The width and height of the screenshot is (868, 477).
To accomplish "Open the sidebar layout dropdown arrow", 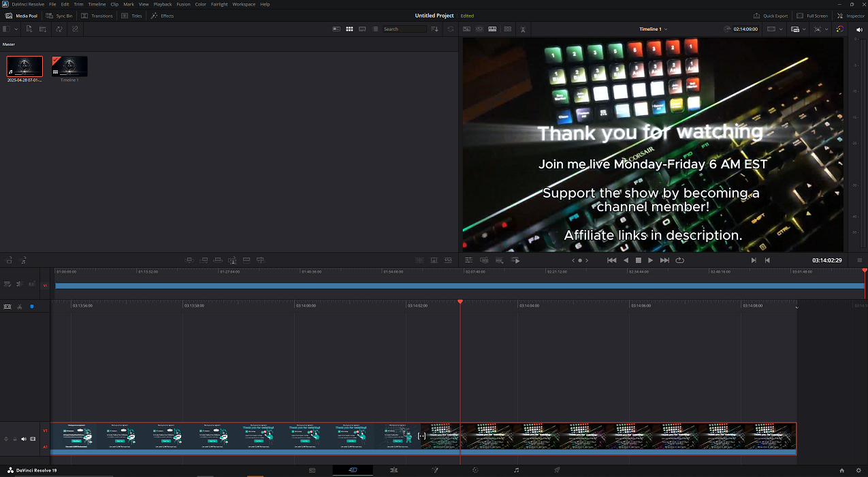I will [x=15, y=29].
